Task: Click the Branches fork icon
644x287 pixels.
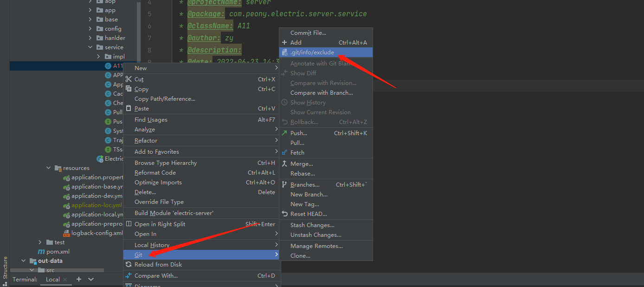Action: tap(284, 184)
